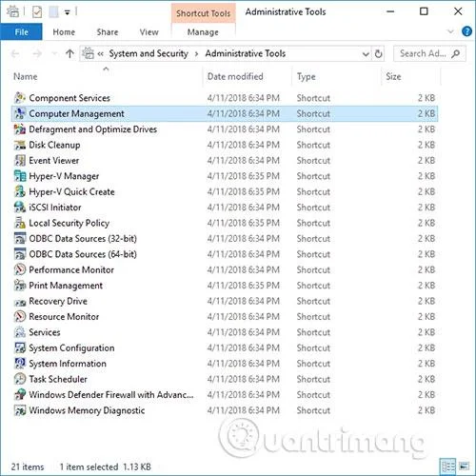Click the Hyper-V Quick Create icon
This screenshot has width=476, height=476.
pos(20,191)
